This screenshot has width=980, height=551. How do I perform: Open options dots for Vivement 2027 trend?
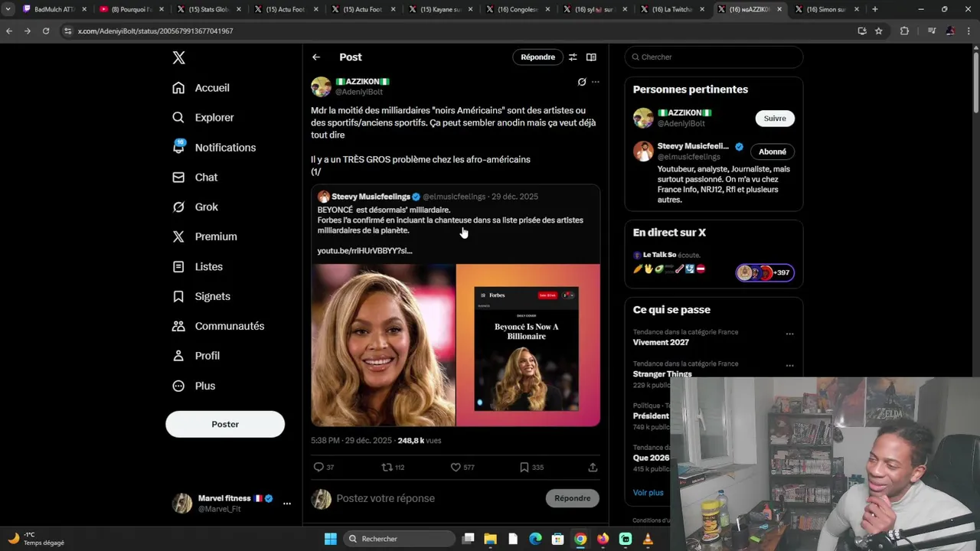(789, 334)
